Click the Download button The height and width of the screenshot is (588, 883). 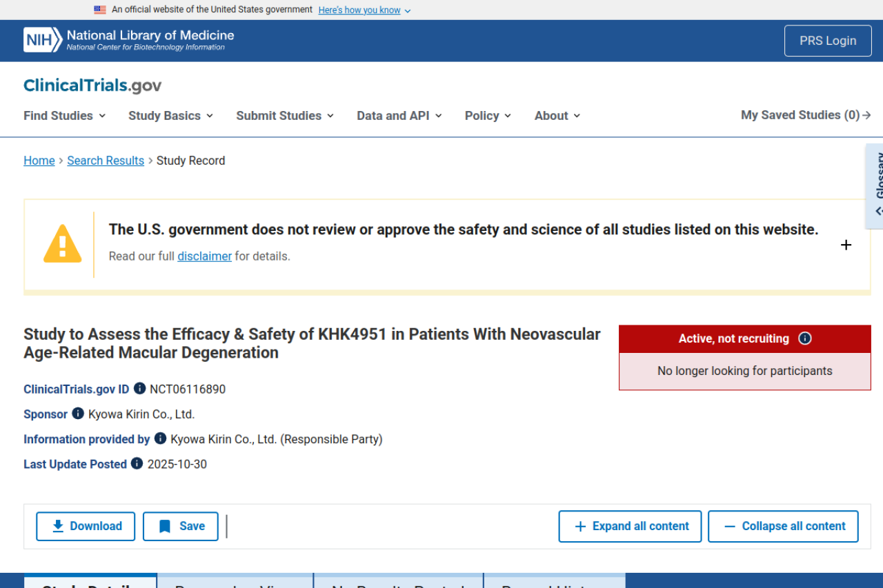point(86,527)
